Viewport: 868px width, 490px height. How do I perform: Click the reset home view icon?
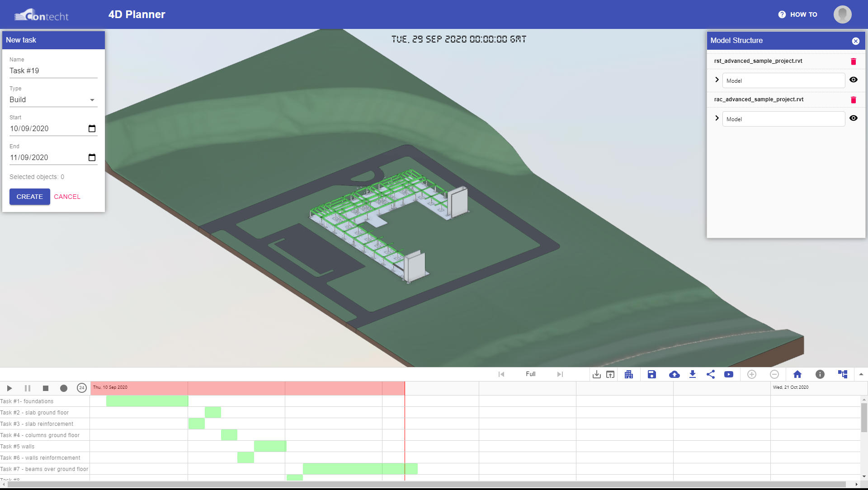point(797,374)
